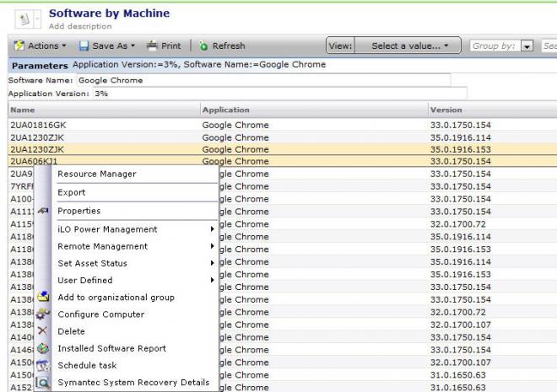
Task: Sort by the Version column header
Action: tap(493, 110)
